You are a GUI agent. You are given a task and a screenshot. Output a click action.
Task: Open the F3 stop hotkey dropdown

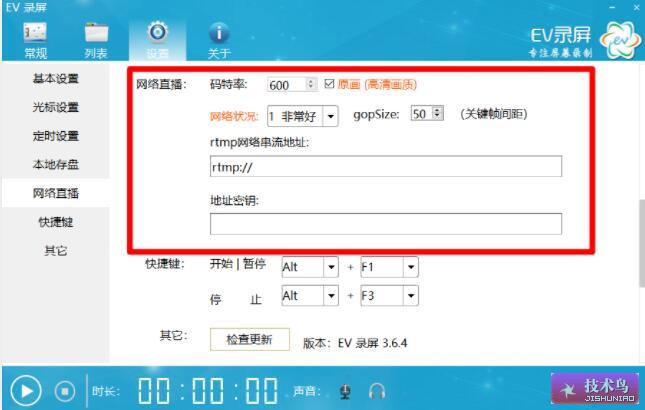[410, 296]
